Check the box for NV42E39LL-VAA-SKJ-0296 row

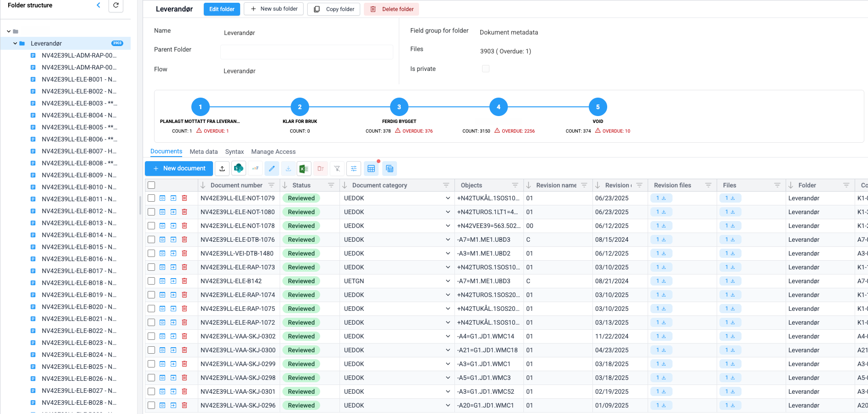(x=151, y=405)
